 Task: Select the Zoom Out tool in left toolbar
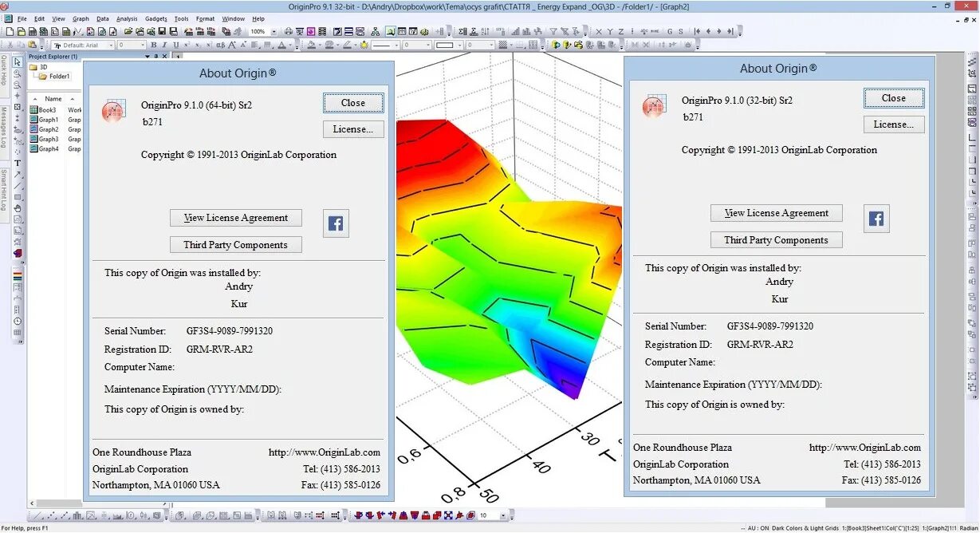click(x=18, y=85)
